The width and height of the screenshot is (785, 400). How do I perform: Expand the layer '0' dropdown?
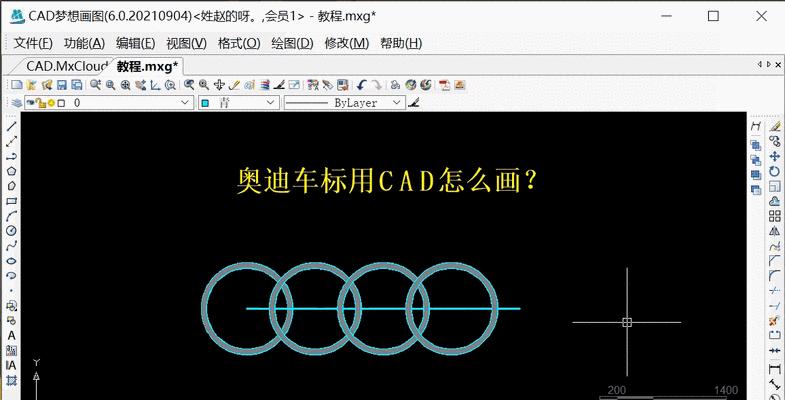(x=185, y=103)
